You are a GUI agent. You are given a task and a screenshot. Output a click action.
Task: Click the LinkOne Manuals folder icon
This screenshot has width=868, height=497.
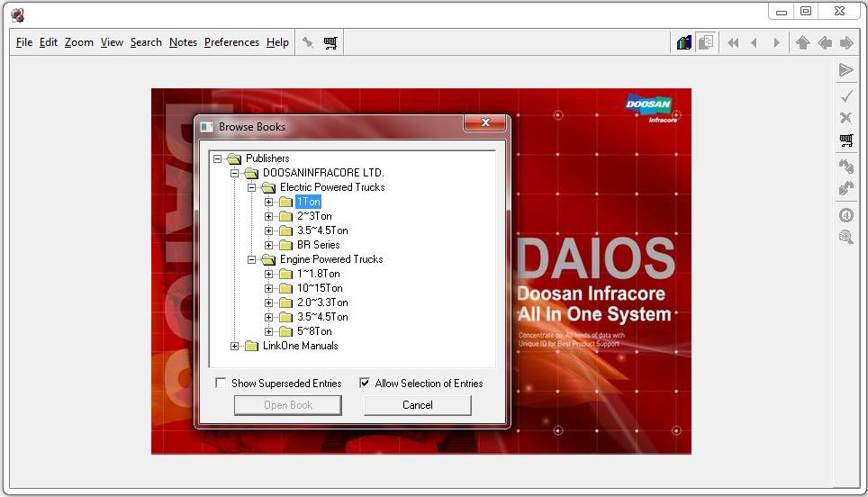tap(251, 346)
